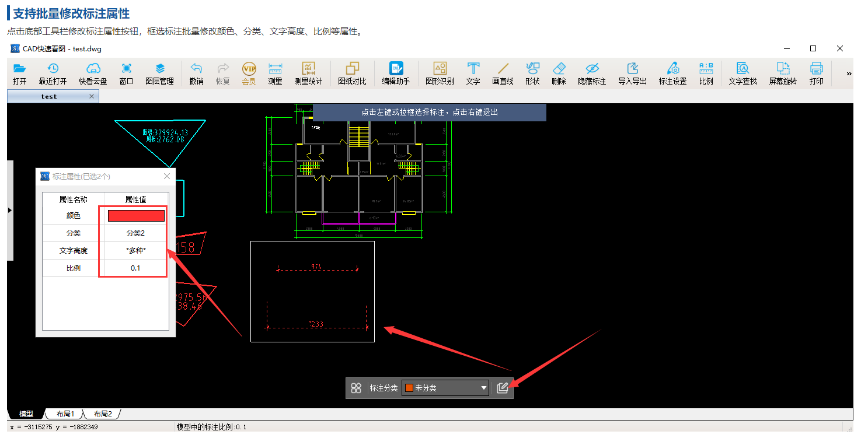Screen dimensions: 868x438
Task: Minimize the CAD快速看图 window
Action: pyautogui.click(x=787, y=48)
